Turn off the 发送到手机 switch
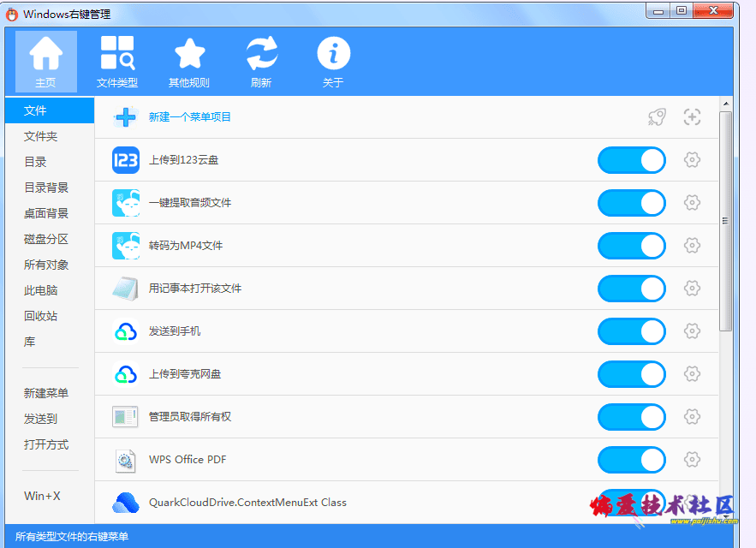The width and height of the screenshot is (756, 548). click(x=632, y=331)
